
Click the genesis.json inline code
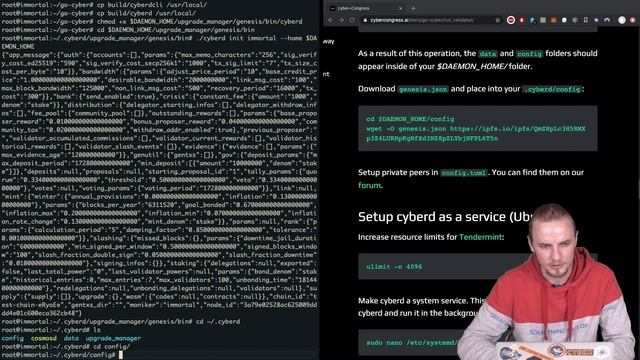tap(423, 89)
